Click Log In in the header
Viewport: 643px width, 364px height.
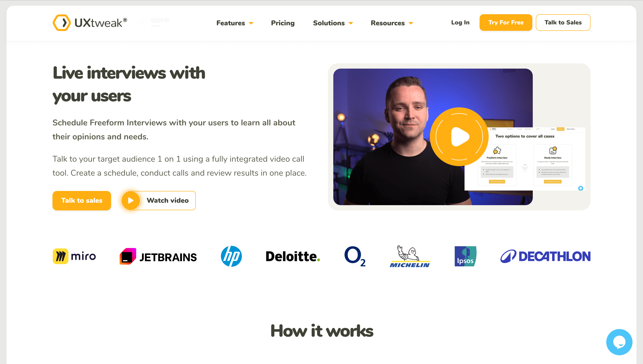(460, 23)
